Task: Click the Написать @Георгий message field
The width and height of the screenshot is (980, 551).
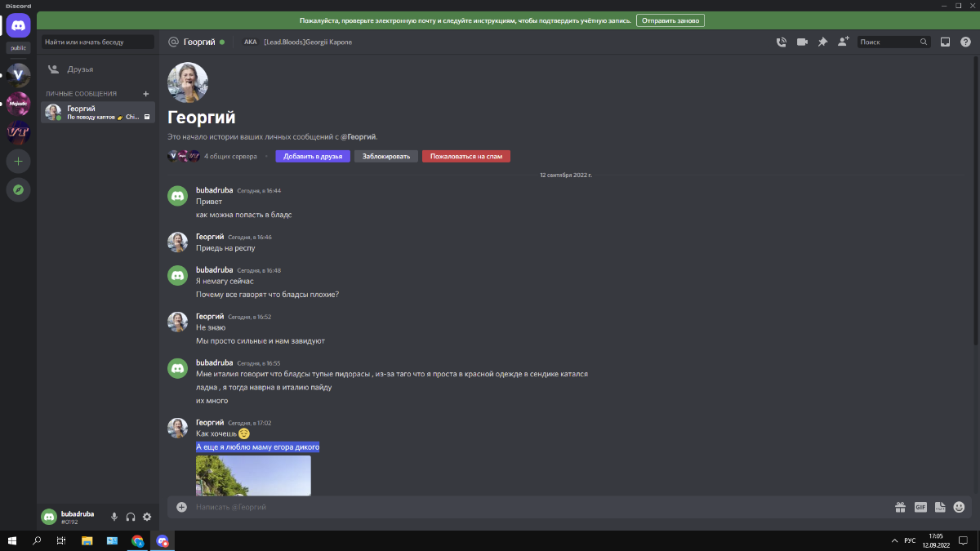Action: pyautogui.click(x=531, y=507)
